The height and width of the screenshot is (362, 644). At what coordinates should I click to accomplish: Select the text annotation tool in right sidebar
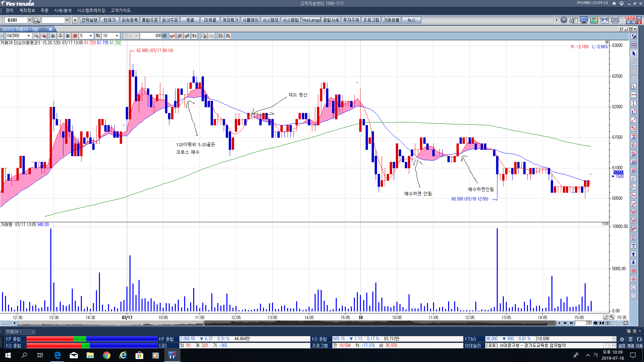pyautogui.click(x=633, y=246)
